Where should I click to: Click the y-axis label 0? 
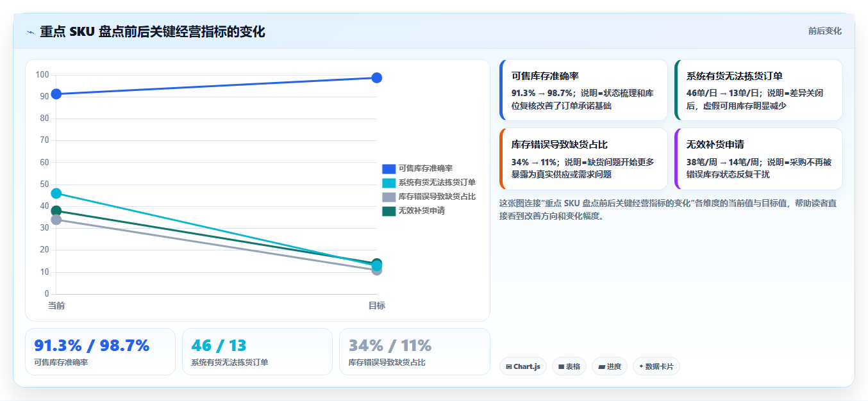tap(47, 294)
